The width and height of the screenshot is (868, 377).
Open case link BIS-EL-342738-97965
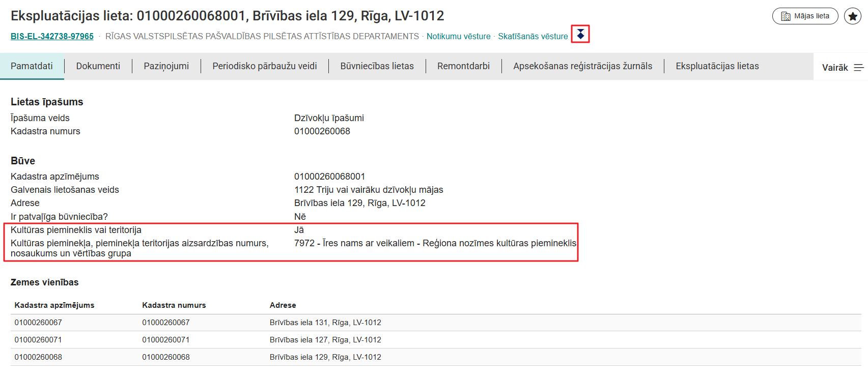(52, 36)
